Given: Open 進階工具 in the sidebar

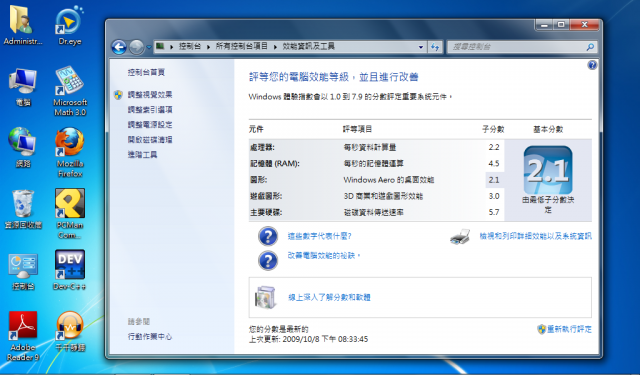Looking at the screenshot, I should (142, 154).
